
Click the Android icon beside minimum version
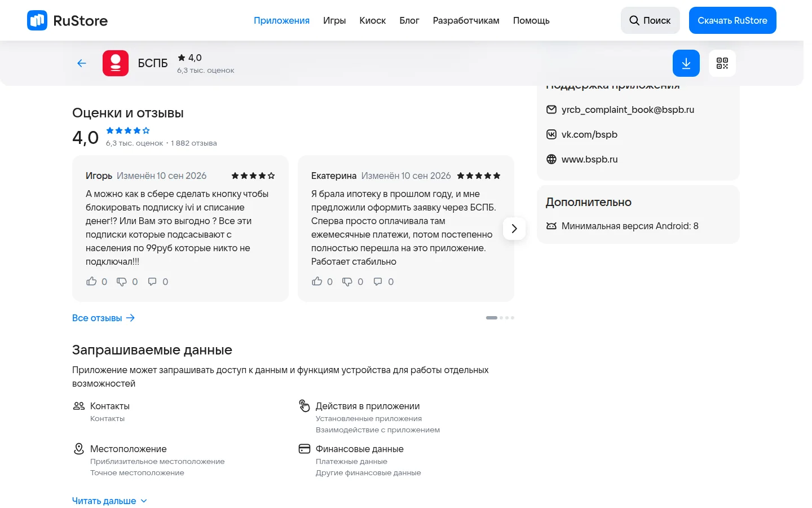551,226
